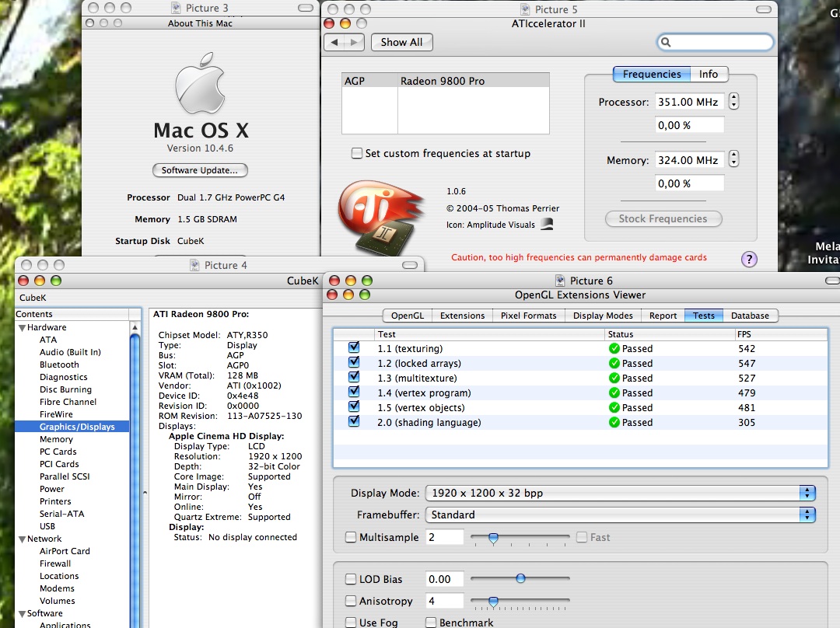This screenshot has height=628, width=840.
Task: Click the Multisample slider handle
Action: point(493,538)
